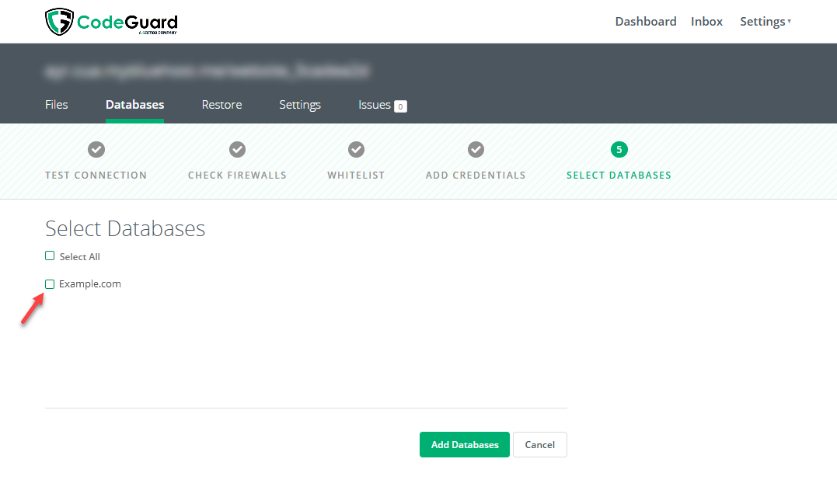This screenshot has width=837, height=504.
Task: Click the Add Databases button
Action: click(465, 444)
